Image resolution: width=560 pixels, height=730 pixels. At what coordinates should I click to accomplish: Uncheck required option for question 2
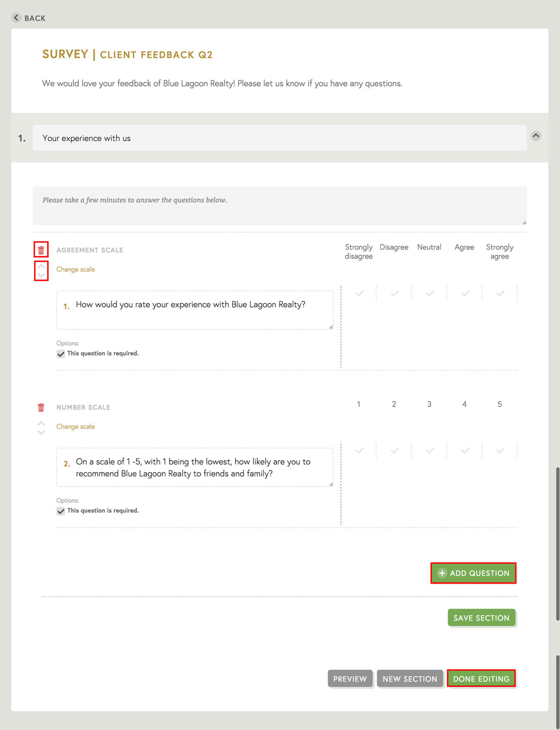pyautogui.click(x=61, y=511)
